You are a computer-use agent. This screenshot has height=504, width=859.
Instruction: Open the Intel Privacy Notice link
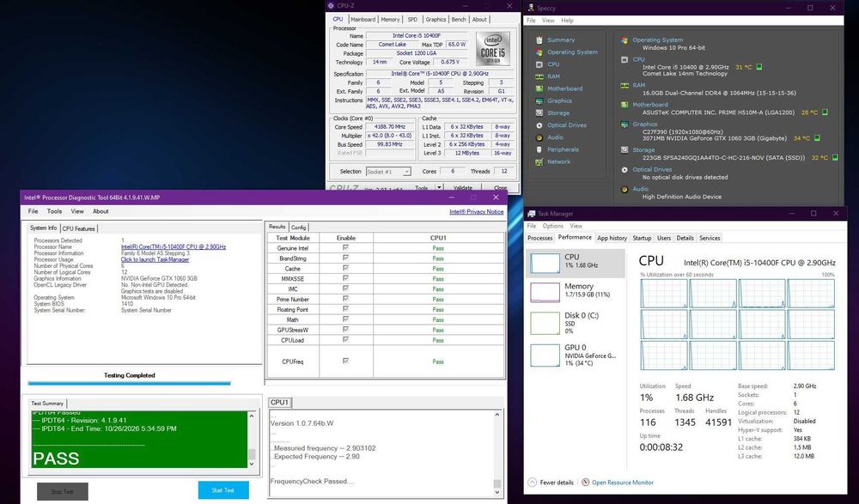tap(477, 211)
